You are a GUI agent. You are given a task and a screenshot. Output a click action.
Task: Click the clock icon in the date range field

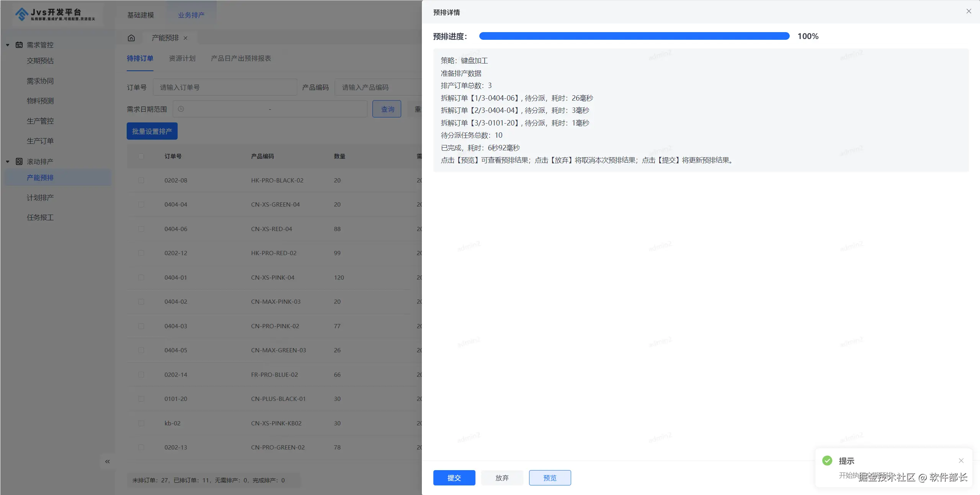coord(181,109)
